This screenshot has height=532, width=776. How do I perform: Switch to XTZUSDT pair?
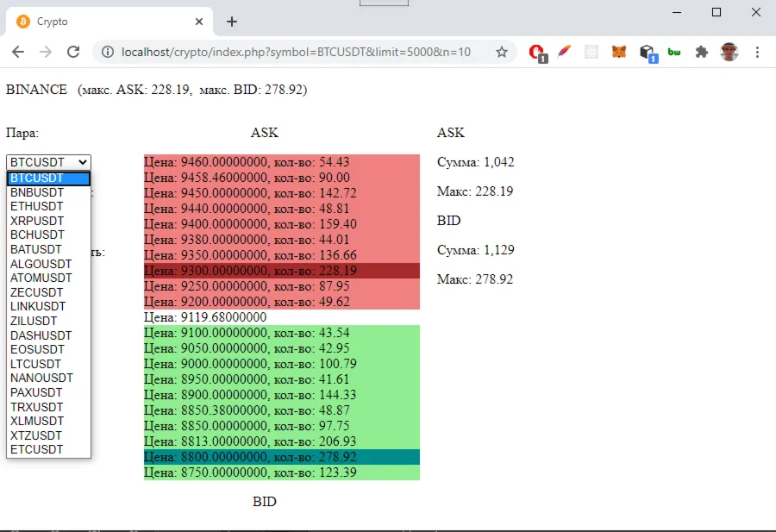48,435
